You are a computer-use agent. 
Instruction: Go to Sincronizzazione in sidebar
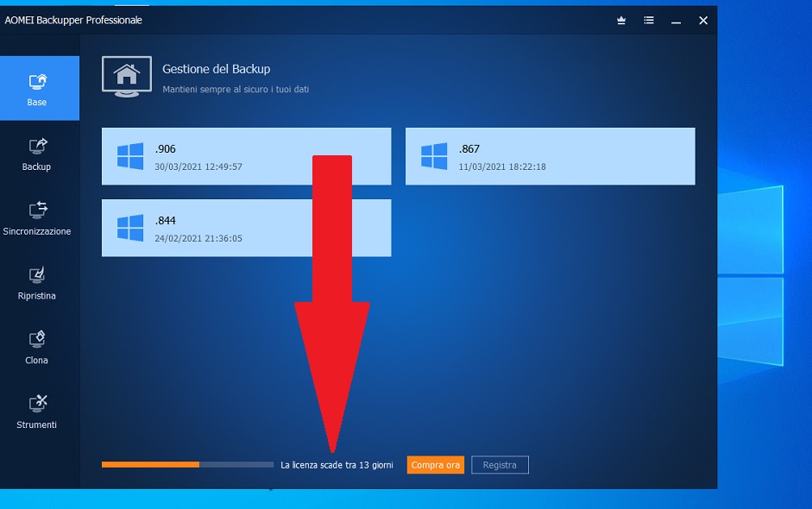pos(37,218)
